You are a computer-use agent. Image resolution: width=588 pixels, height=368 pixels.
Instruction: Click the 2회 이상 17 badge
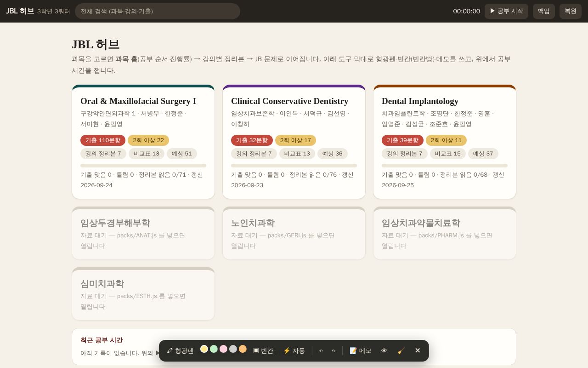[295, 140]
